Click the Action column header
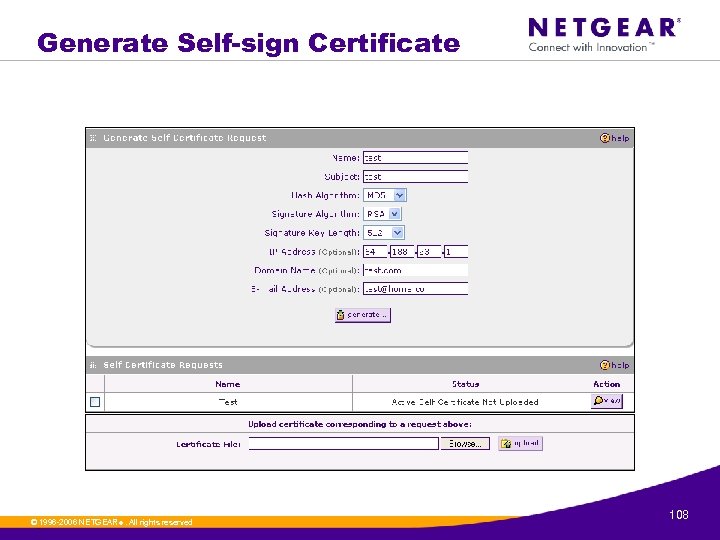Viewport: 720px width, 540px height. [x=607, y=384]
